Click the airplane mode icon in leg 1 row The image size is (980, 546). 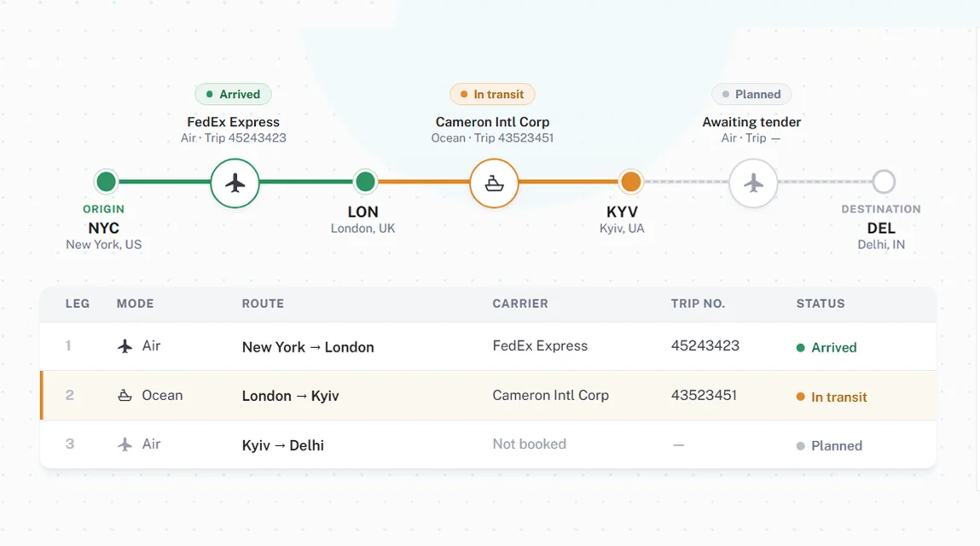(x=125, y=346)
